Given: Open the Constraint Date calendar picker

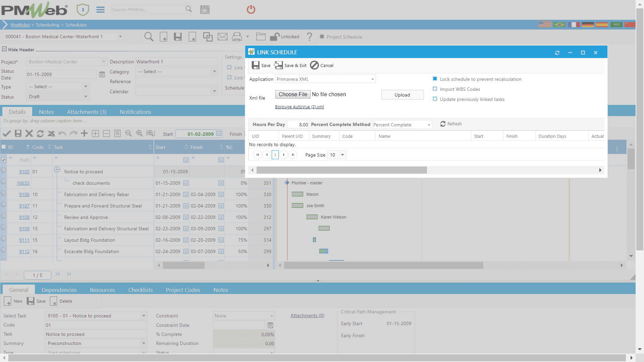Looking at the screenshot, I should point(270,325).
